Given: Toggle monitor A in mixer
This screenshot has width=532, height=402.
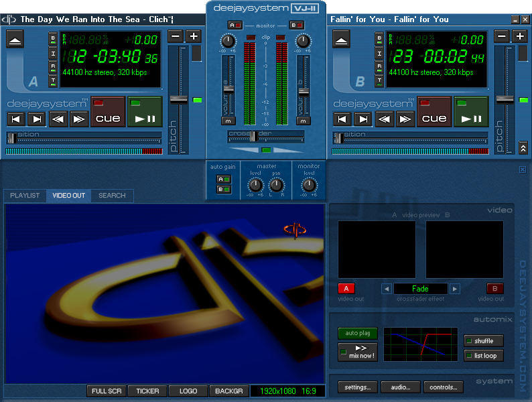Looking at the screenshot, I should tap(235, 25).
